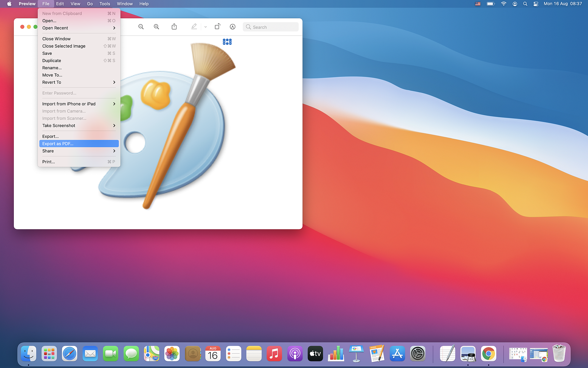This screenshot has height=368, width=588.
Task: Select Duplicate from File menu
Action: 52,61
